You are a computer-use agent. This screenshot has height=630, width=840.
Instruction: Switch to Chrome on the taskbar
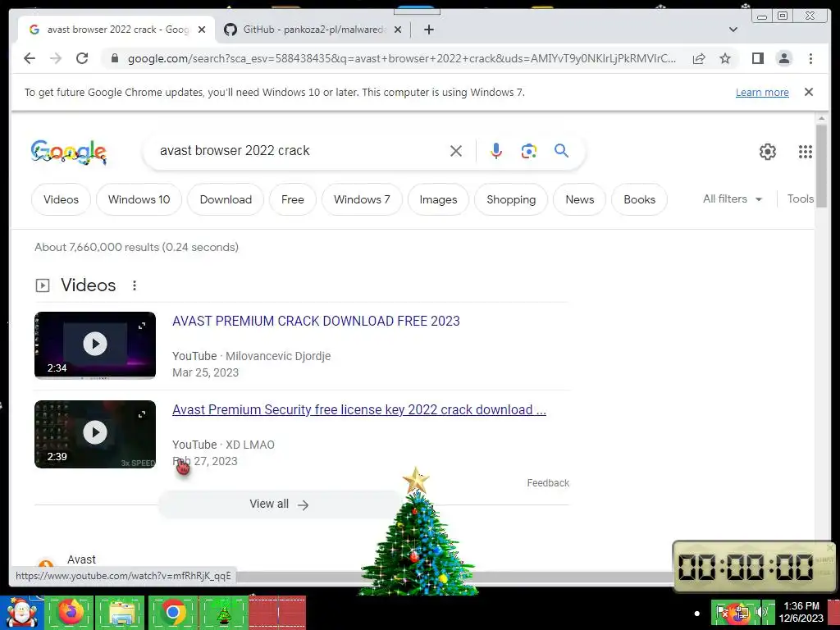click(x=172, y=612)
